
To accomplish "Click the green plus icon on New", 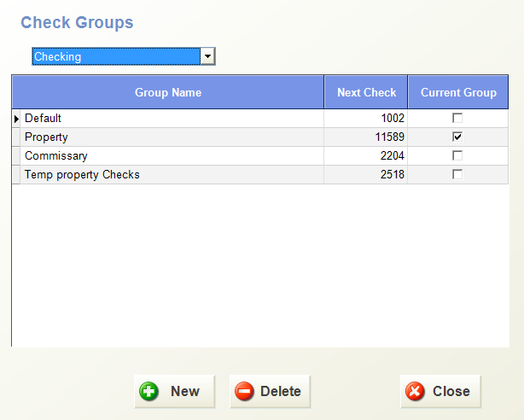I will (x=150, y=392).
